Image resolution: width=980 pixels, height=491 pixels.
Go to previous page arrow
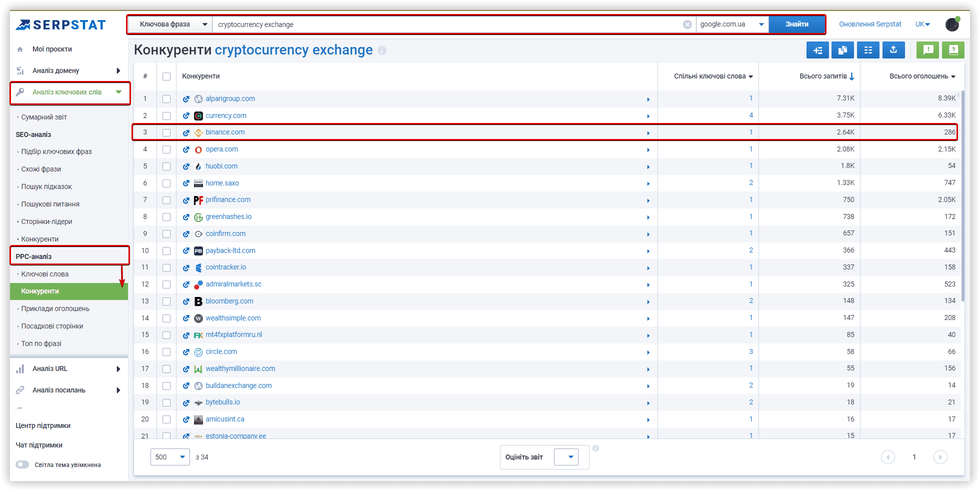click(888, 457)
